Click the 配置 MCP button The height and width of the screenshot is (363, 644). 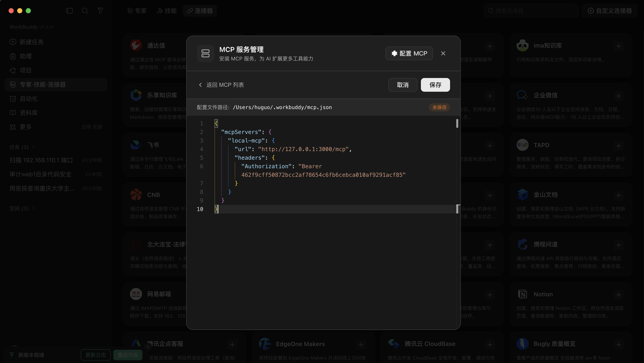coord(409,53)
